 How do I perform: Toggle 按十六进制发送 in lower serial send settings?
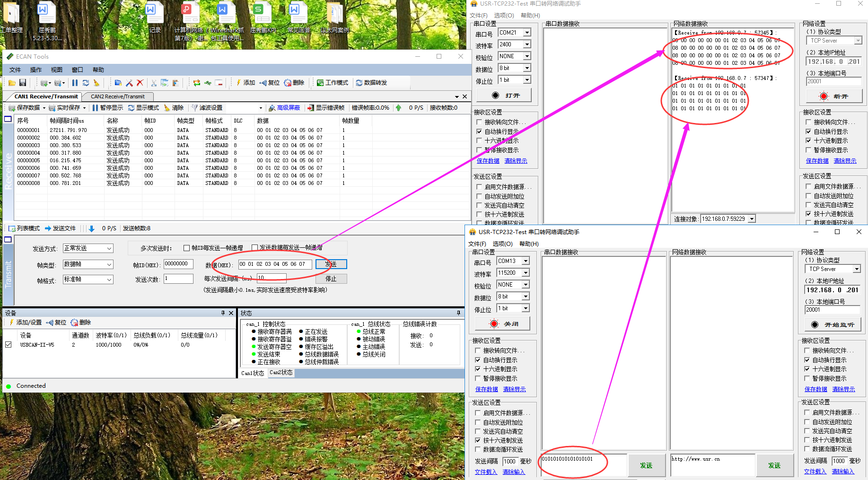point(478,440)
